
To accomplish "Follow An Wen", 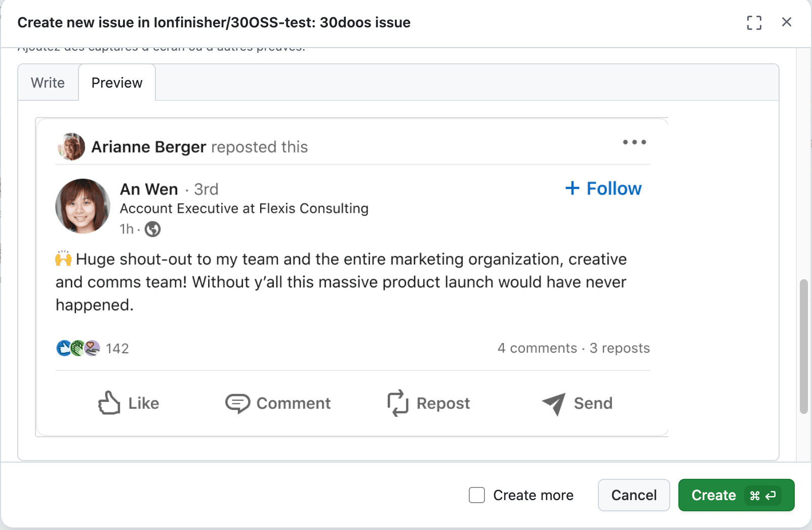I will pos(603,188).
